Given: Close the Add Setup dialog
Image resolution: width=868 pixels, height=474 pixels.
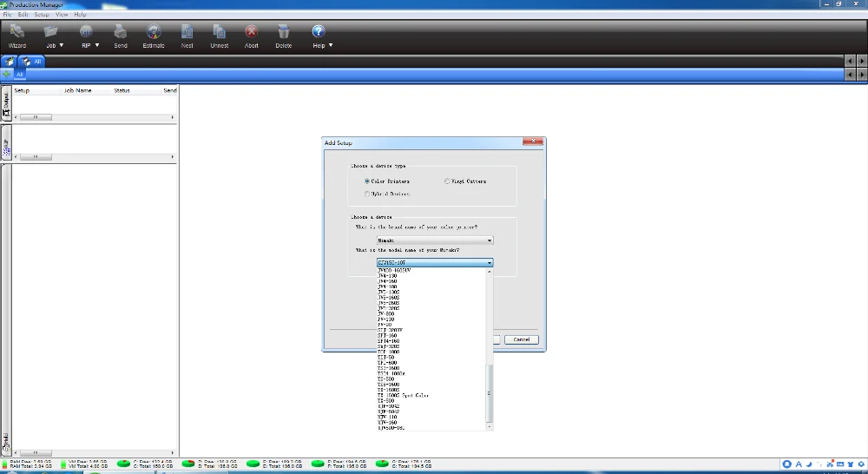Looking at the screenshot, I should point(533,142).
